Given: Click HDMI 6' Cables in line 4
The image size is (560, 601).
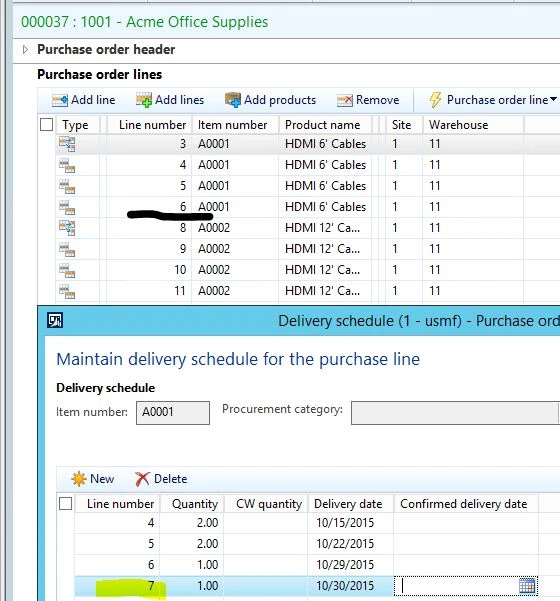Looking at the screenshot, I should [x=325, y=165].
